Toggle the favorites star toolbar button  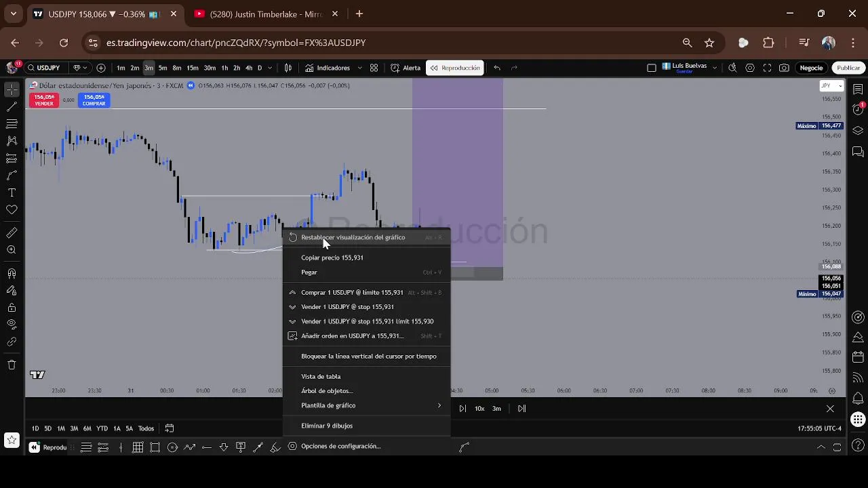point(12,440)
